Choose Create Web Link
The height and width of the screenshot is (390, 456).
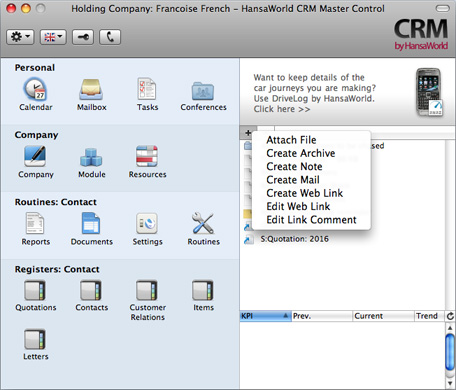(x=304, y=193)
